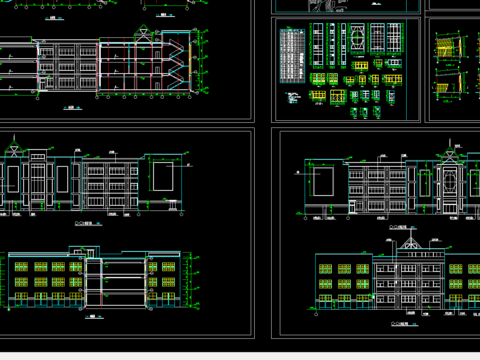The image size is (480, 360).
Task: Select the first yellow window on lower-left elevation
Action: (x=21, y=267)
